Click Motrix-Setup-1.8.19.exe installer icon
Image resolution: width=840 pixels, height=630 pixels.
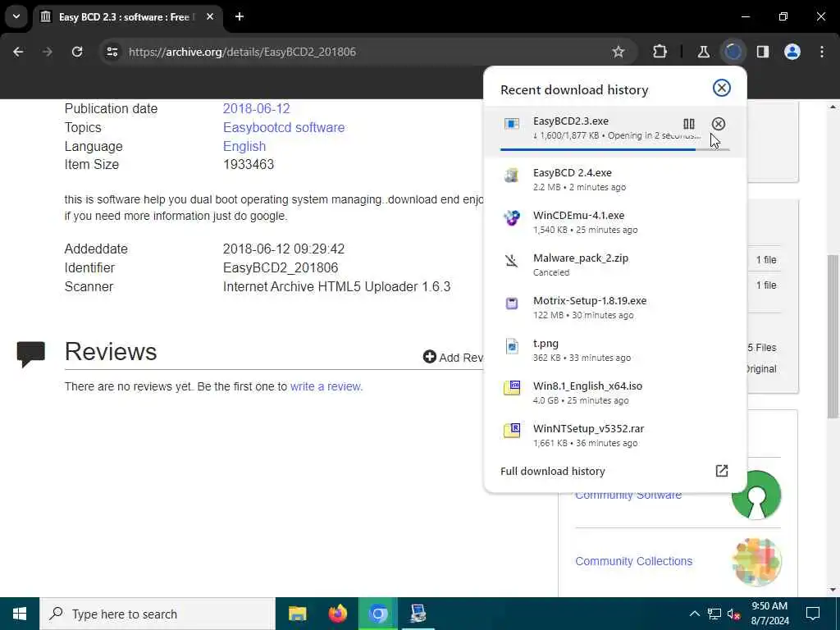[512, 304]
